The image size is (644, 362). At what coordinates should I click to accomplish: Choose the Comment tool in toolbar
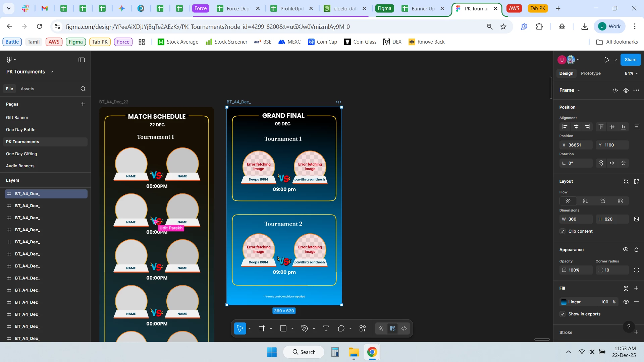pyautogui.click(x=341, y=328)
